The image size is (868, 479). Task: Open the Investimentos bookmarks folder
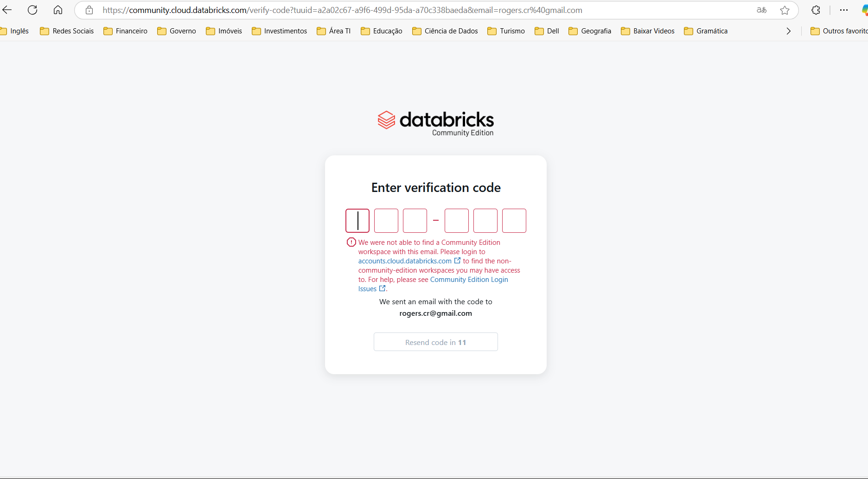(280, 31)
